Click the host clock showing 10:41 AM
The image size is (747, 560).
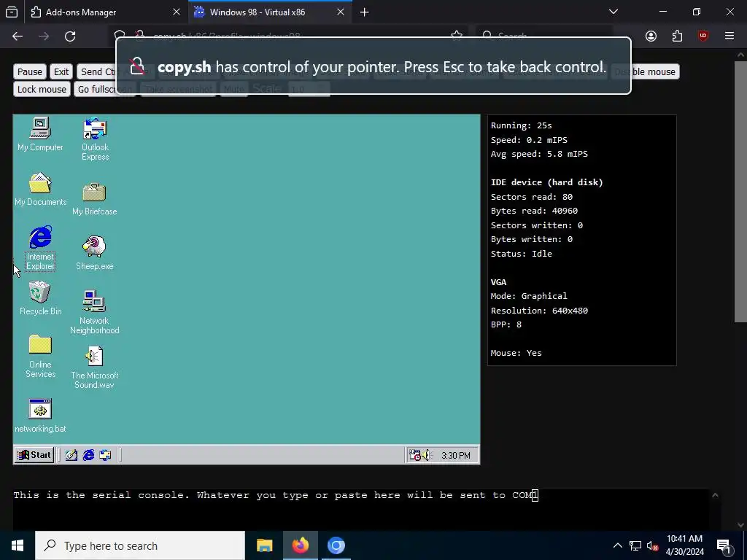[x=684, y=545]
